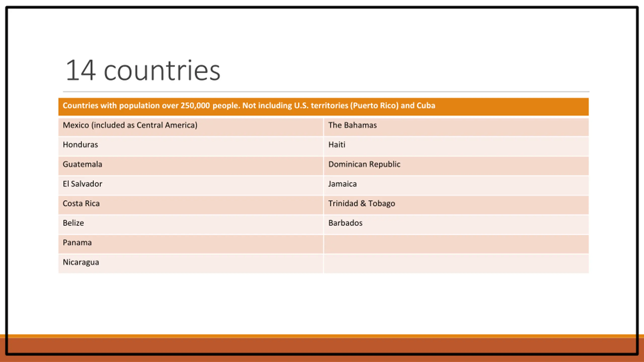Select the 'Jamaica' table cell
Viewport: 644px width, 362px height.
pyautogui.click(x=456, y=186)
